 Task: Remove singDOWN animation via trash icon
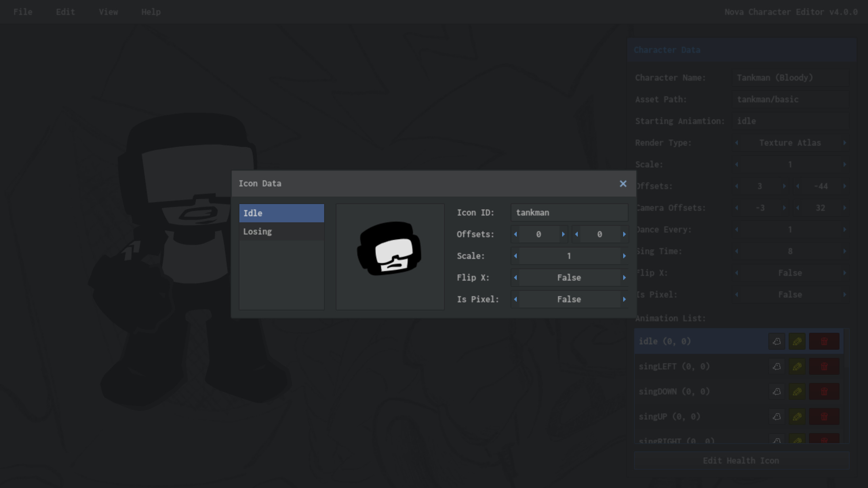(x=824, y=391)
